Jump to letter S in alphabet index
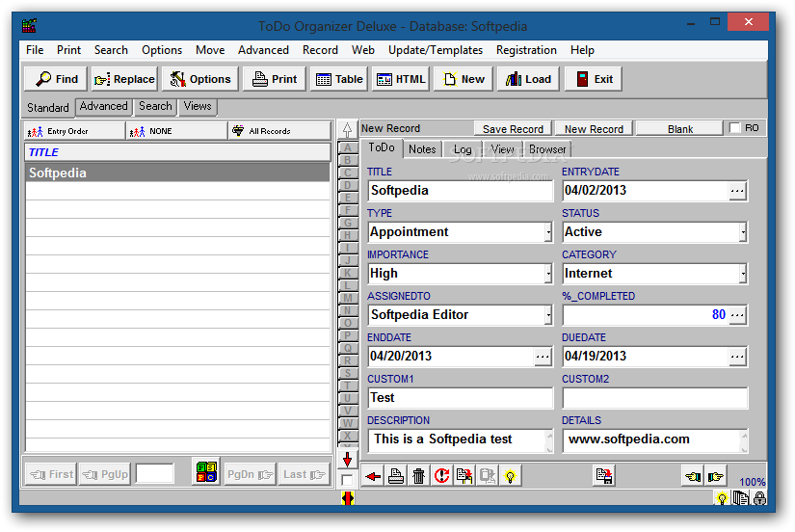 347,373
